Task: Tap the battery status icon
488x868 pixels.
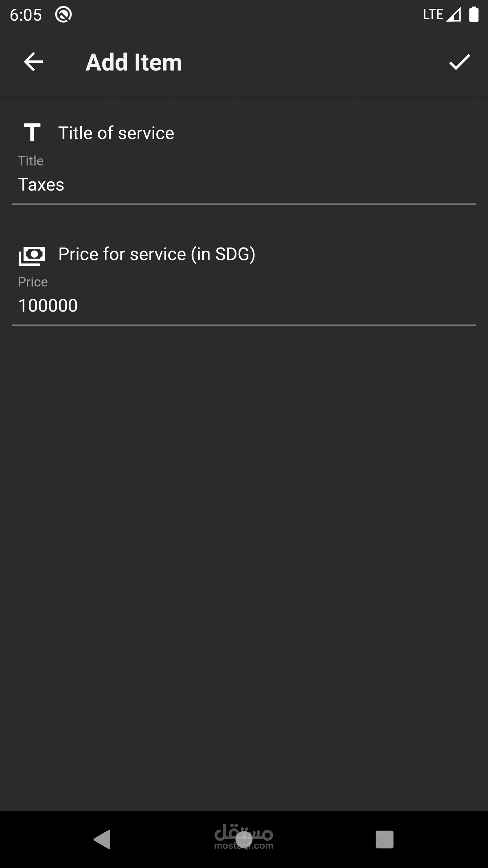Action: pos(473,15)
